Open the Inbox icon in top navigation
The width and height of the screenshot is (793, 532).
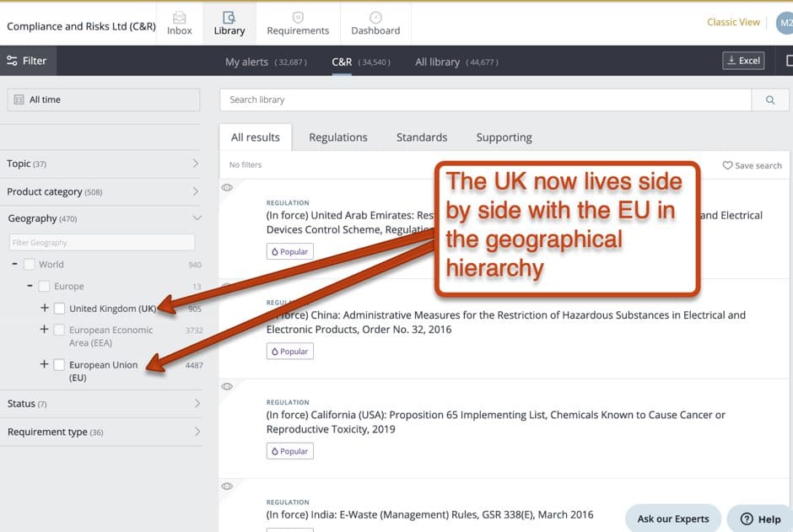click(x=180, y=18)
